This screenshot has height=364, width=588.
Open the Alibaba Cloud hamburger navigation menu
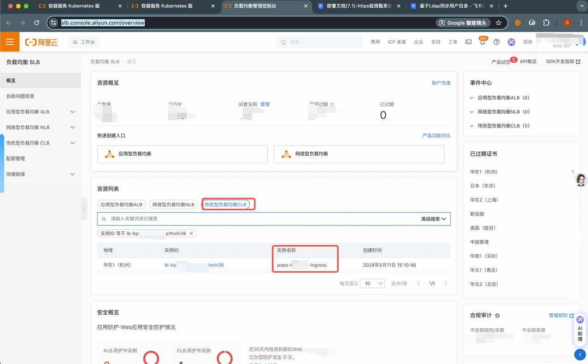pos(10,42)
